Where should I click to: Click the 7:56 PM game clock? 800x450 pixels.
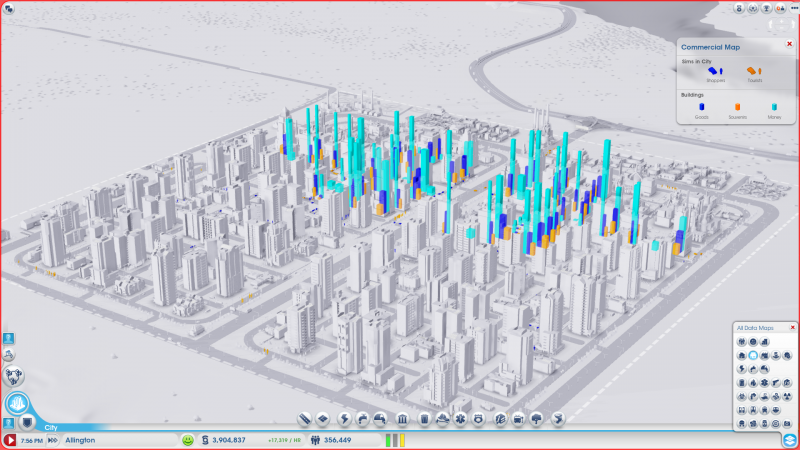(x=32, y=440)
